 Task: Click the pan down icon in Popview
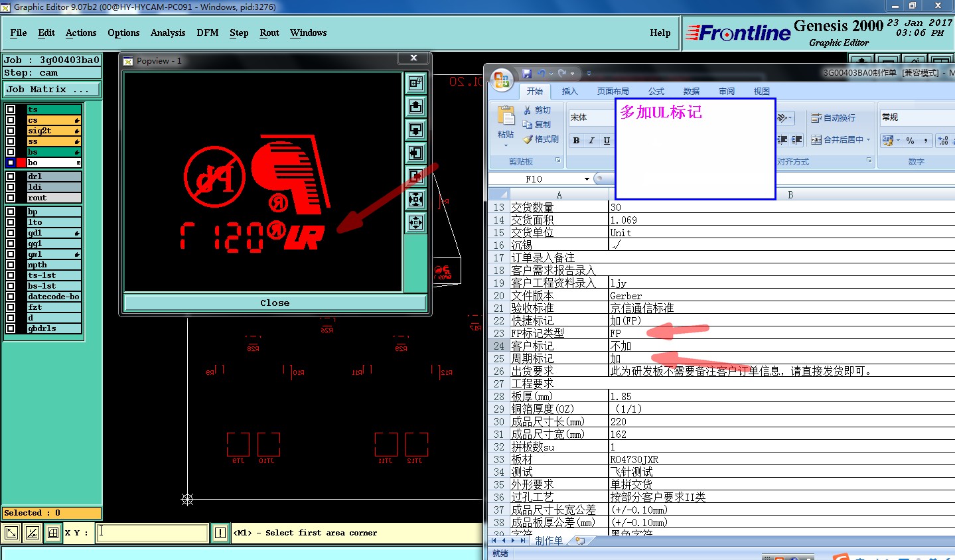415,129
